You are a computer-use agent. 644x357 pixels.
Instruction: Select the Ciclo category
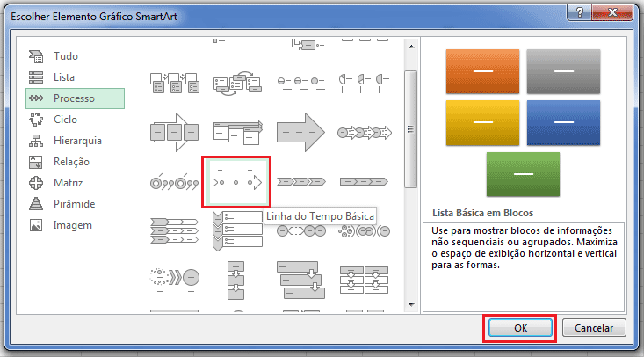pyautogui.click(x=65, y=119)
